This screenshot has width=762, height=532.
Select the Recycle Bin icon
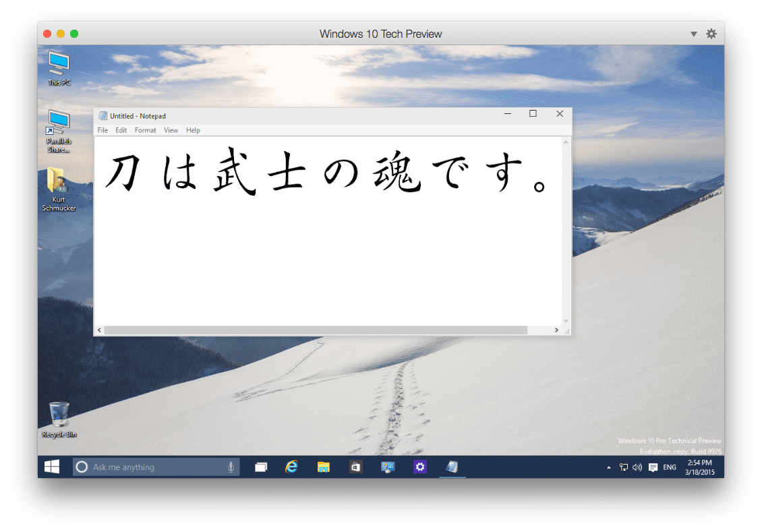click(x=59, y=420)
